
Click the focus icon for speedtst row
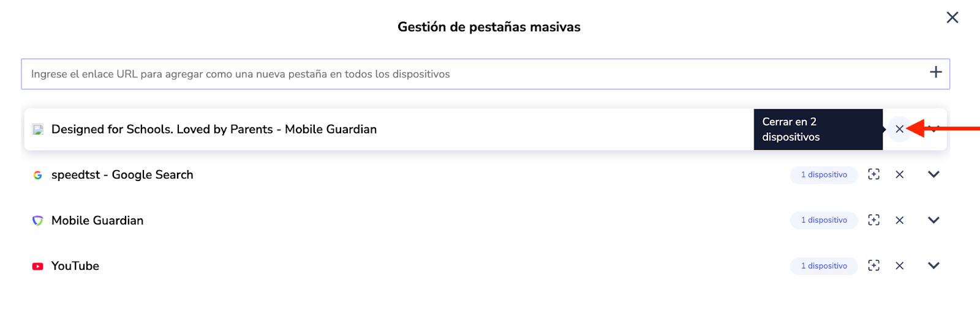874,174
